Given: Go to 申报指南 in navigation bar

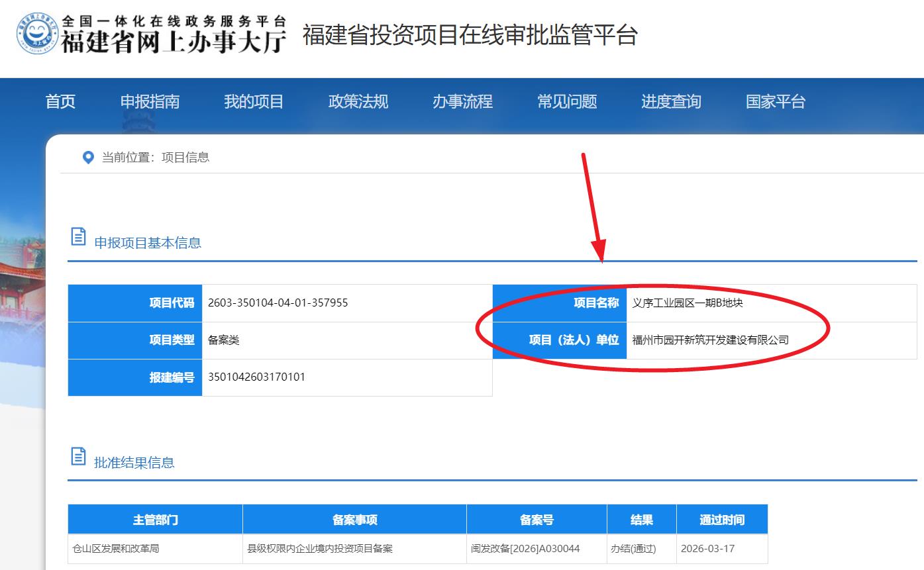Looking at the screenshot, I should click(x=150, y=102).
